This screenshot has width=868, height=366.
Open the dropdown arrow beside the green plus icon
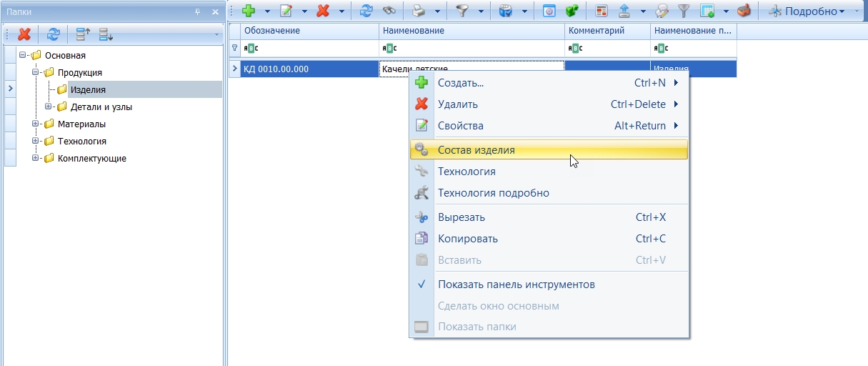click(x=267, y=11)
